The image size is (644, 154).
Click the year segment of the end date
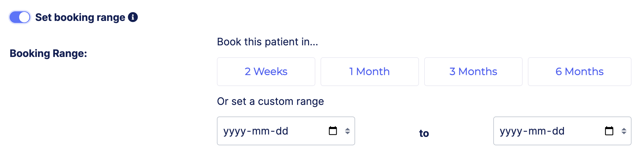tap(511, 131)
